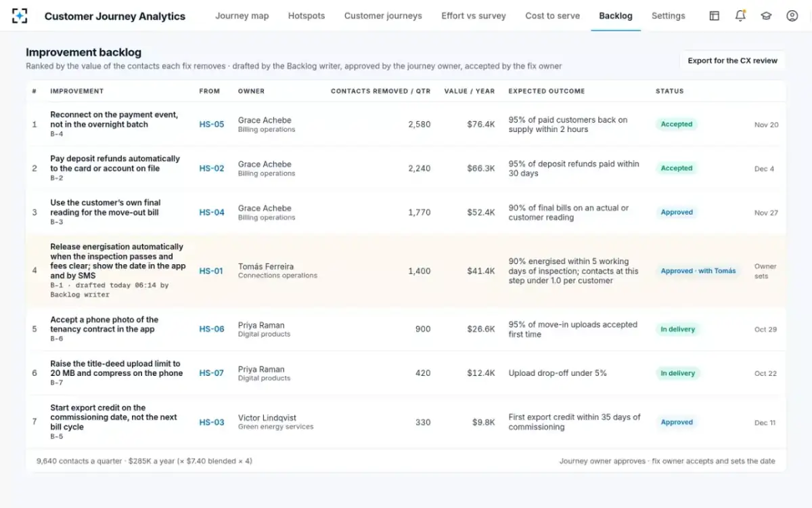Open hotspot link HS-06
Image resolution: width=812 pixels, height=508 pixels.
click(212, 329)
